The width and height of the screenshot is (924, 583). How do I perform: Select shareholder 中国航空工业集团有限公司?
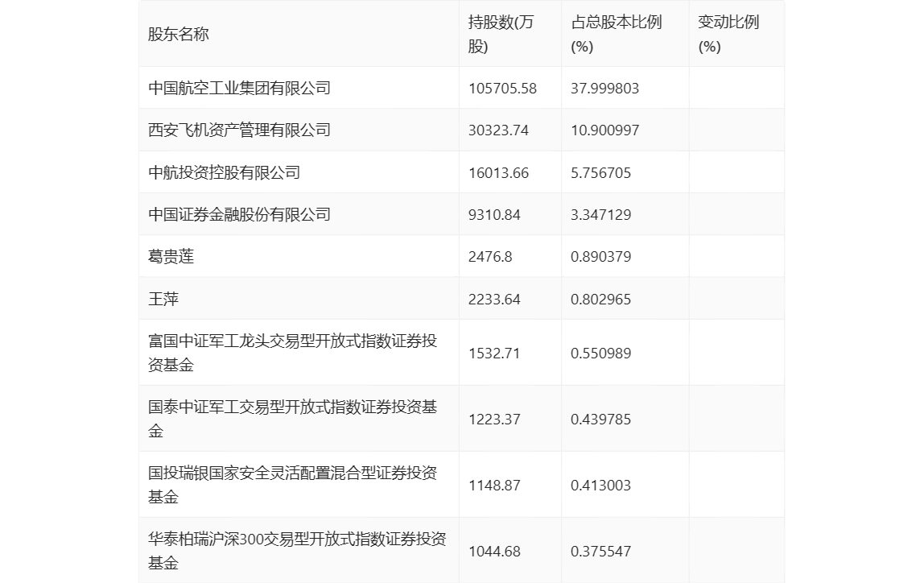point(239,88)
